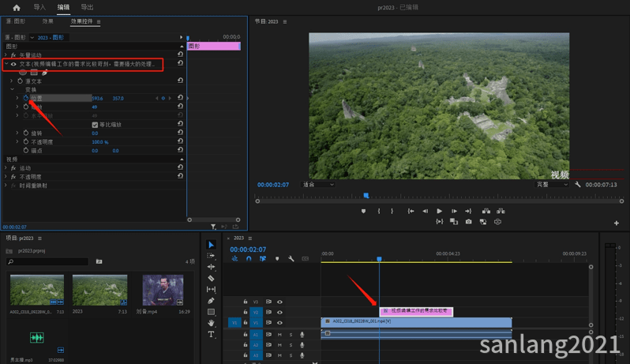Open program monitor settings wrench

point(577,185)
